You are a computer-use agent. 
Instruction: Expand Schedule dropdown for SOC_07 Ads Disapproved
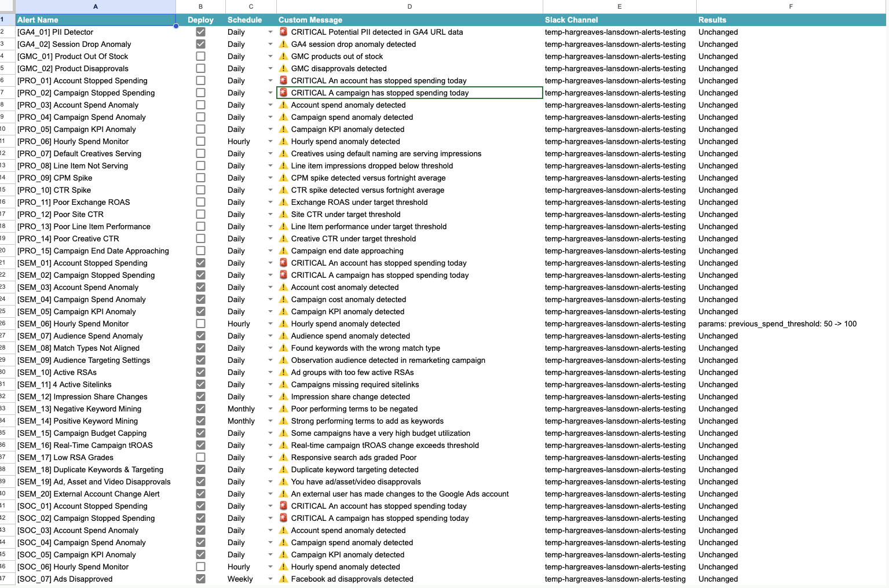click(270, 579)
